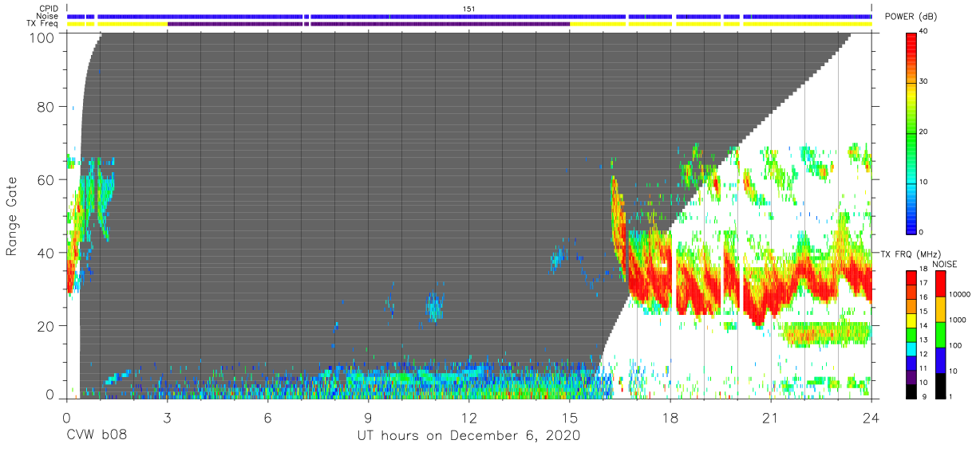Image resolution: width=980 pixels, height=452 pixels.
Task: Click the x-axis tick label '15'
Action: 569,417
